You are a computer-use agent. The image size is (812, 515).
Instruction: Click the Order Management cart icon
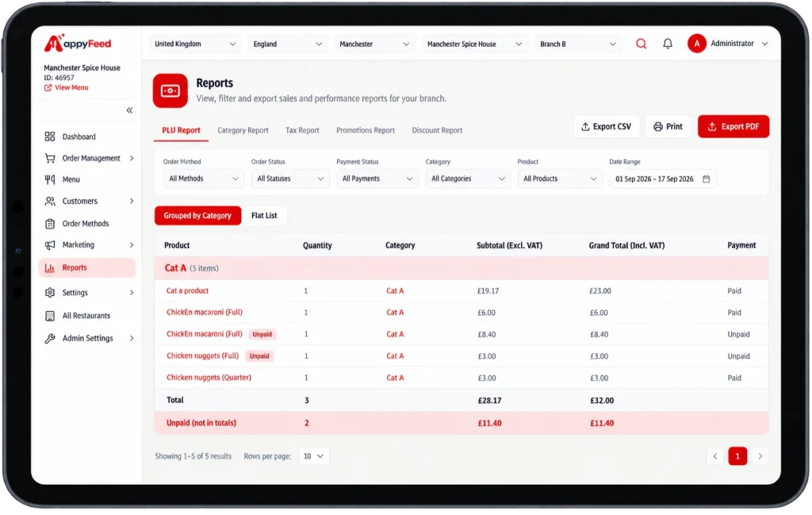click(50, 158)
